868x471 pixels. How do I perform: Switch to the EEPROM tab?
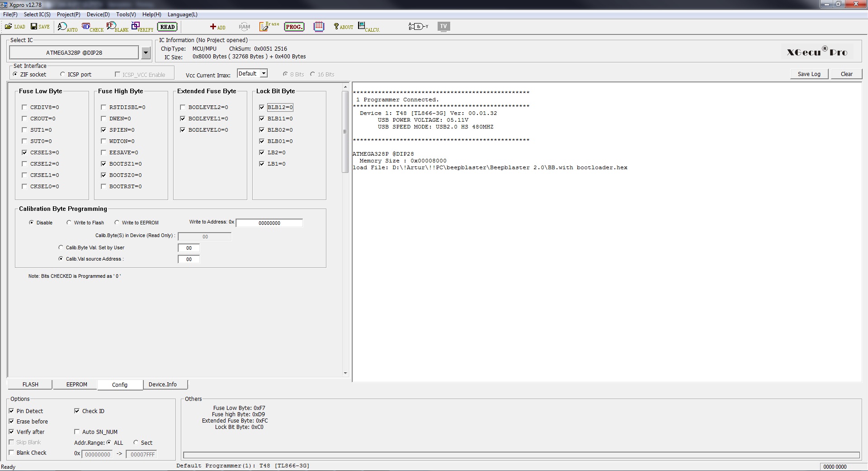point(77,385)
